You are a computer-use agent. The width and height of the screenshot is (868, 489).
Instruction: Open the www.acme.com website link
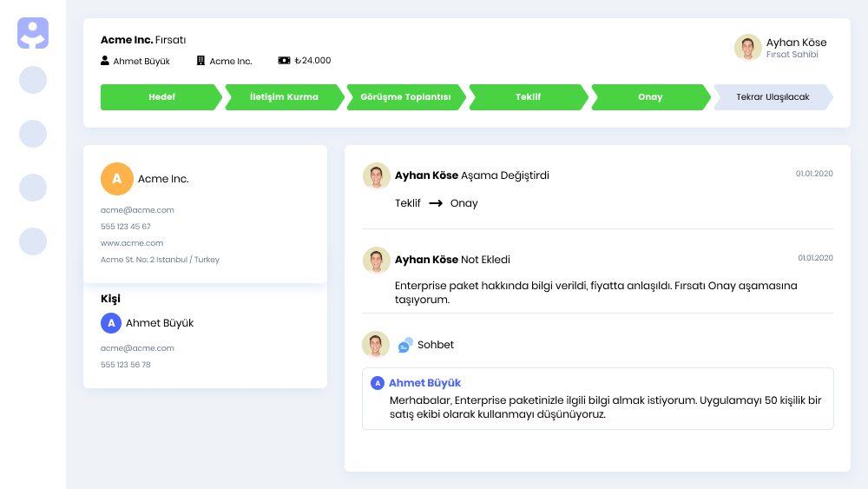(132, 243)
